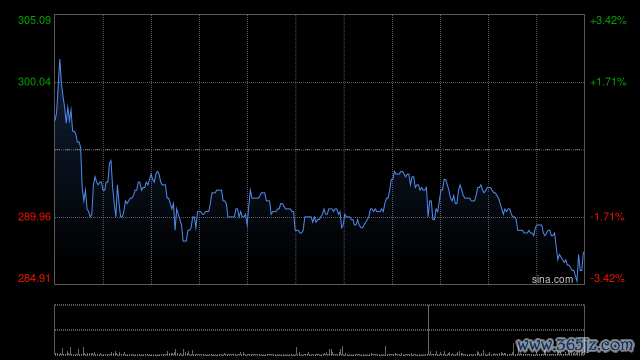Click inside the lower volume chart panel
Screen dimensions: 640x360
click(x=319, y=330)
